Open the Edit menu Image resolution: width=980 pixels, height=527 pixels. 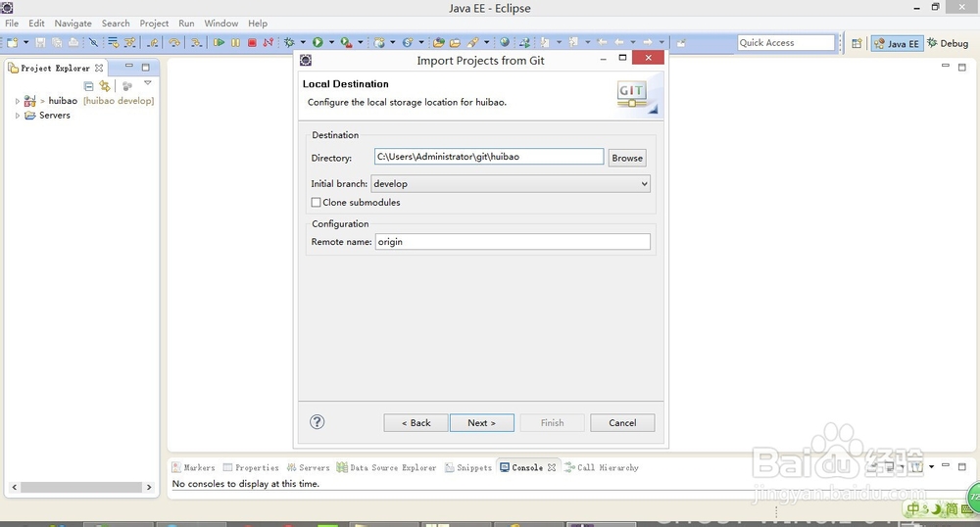point(36,24)
